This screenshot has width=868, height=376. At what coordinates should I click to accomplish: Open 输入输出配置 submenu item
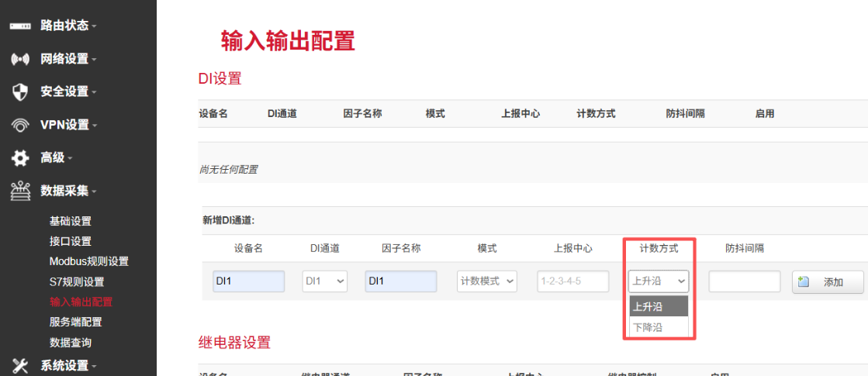81,302
